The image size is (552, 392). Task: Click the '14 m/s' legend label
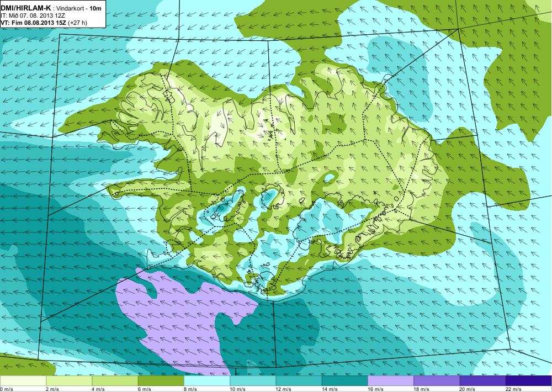click(330, 389)
